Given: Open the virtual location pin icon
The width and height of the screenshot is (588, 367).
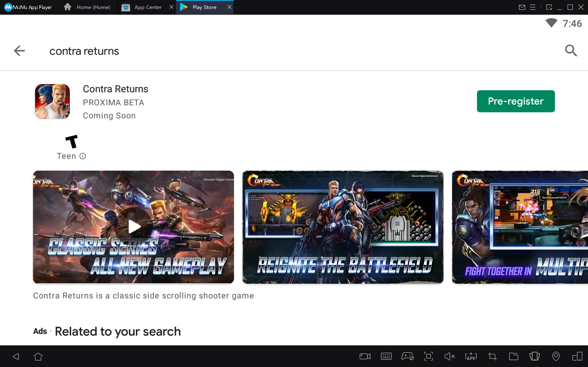Looking at the screenshot, I should (556, 356).
